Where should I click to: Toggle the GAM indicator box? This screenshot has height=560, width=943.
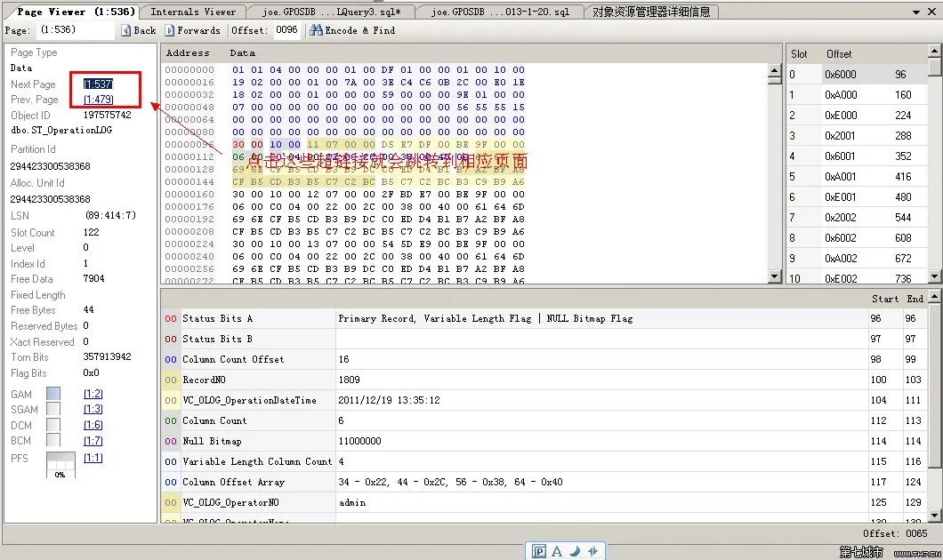click(53, 394)
